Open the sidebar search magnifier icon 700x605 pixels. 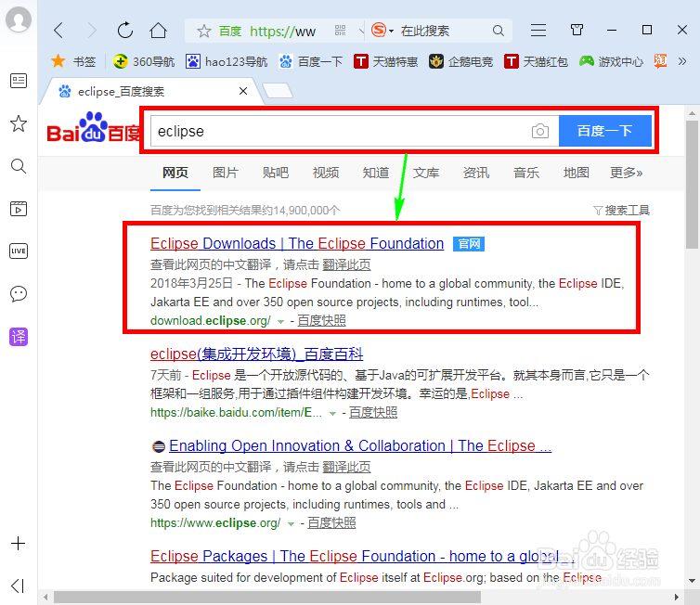[x=19, y=166]
